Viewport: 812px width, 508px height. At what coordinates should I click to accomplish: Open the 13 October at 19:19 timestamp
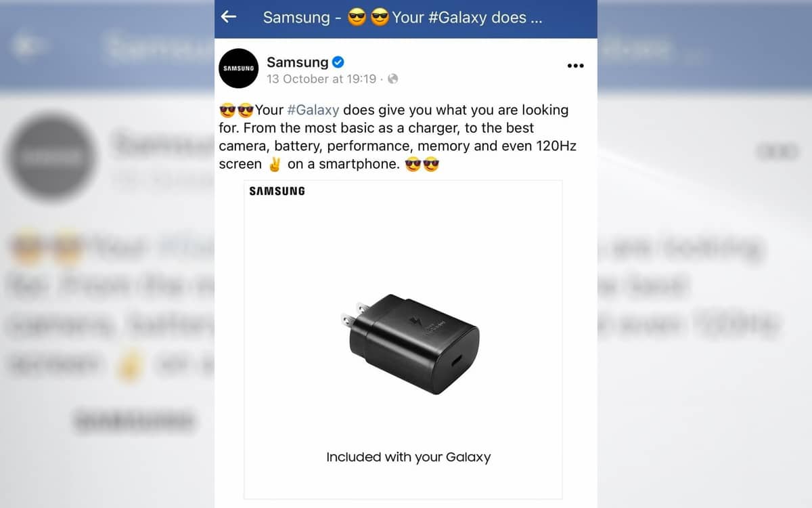321,79
